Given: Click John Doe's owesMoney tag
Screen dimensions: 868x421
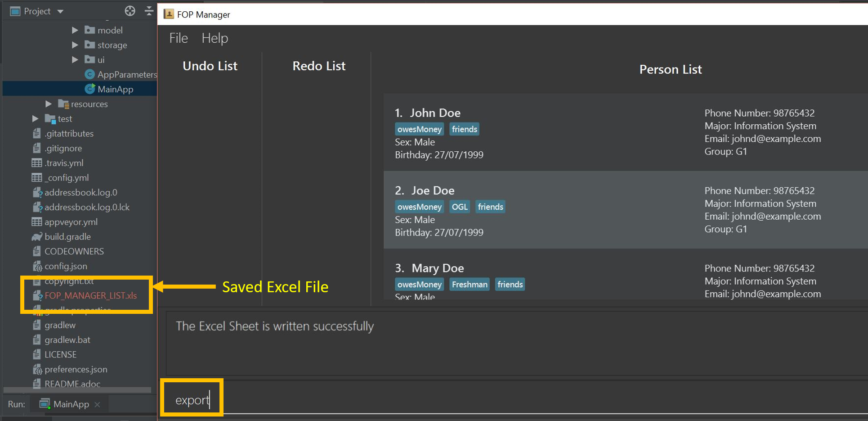Looking at the screenshot, I should point(419,129).
